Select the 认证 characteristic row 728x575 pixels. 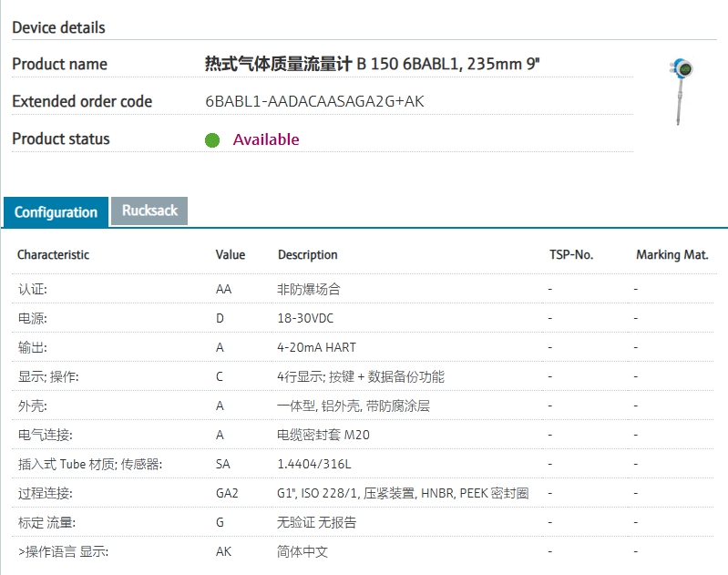click(x=33, y=289)
